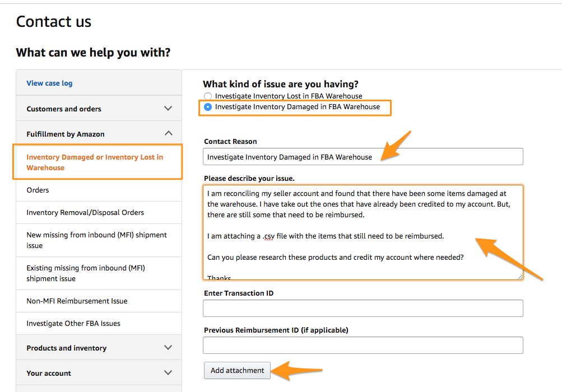Collapse the Fulfillment by Amazon section
Image resolution: width=562 pixels, height=392 pixels.
click(x=168, y=134)
